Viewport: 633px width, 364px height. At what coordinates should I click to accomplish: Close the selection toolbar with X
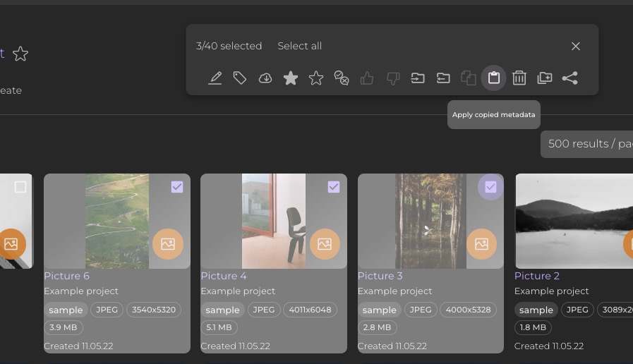pos(576,46)
